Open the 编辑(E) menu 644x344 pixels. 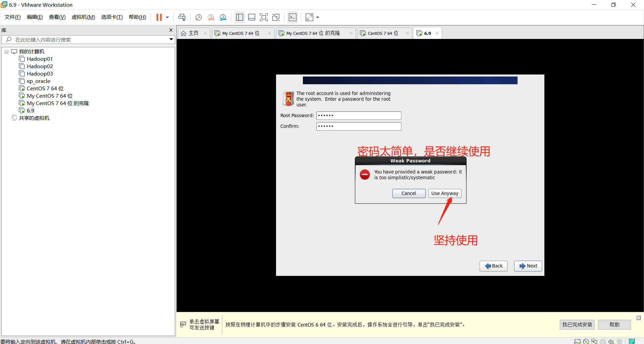point(35,17)
